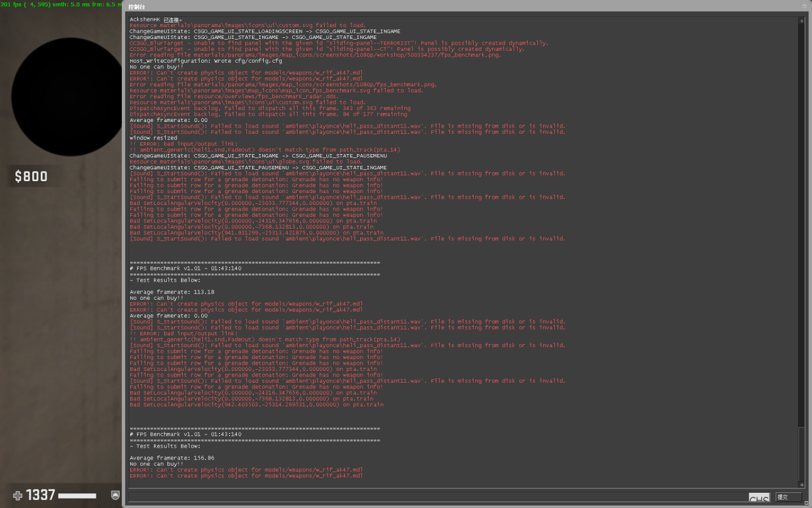Click the armor shield icon
This screenshot has width=812, height=508.
[115, 495]
